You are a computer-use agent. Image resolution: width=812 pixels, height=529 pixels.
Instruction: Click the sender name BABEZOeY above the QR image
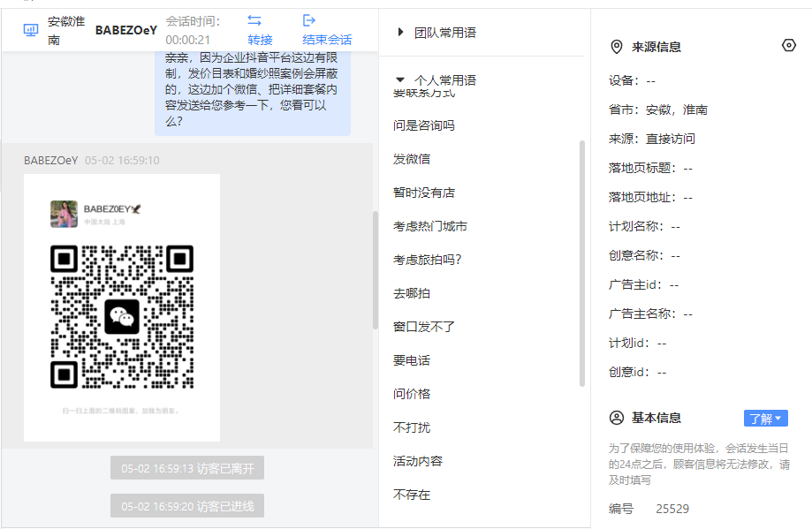coord(50,161)
